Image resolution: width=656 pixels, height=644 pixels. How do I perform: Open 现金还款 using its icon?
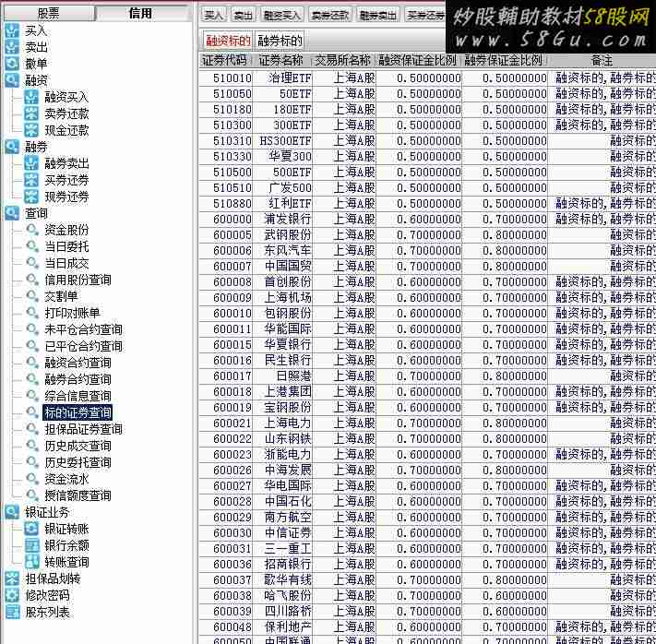31,130
